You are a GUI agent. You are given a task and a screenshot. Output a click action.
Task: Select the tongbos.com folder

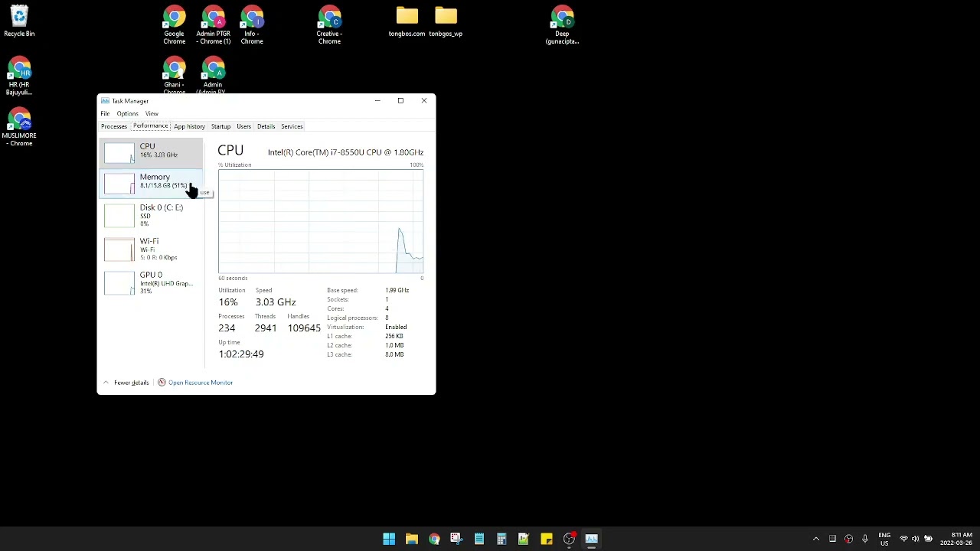point(407,22)
